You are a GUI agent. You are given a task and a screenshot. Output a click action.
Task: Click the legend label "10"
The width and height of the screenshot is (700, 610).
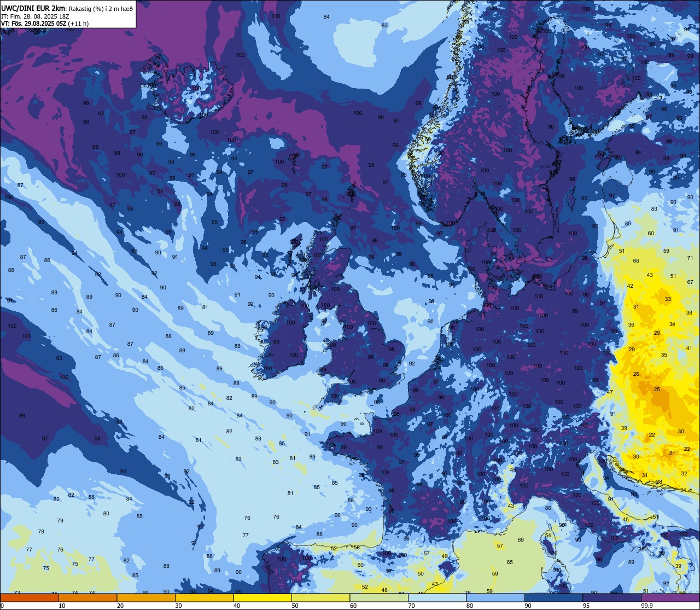tap(62, 606)
